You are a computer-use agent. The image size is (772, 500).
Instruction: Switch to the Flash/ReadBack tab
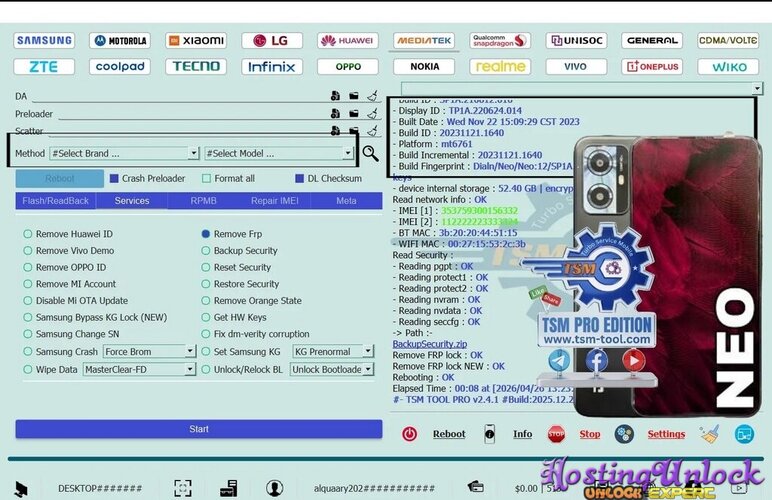tap(56, 201)
